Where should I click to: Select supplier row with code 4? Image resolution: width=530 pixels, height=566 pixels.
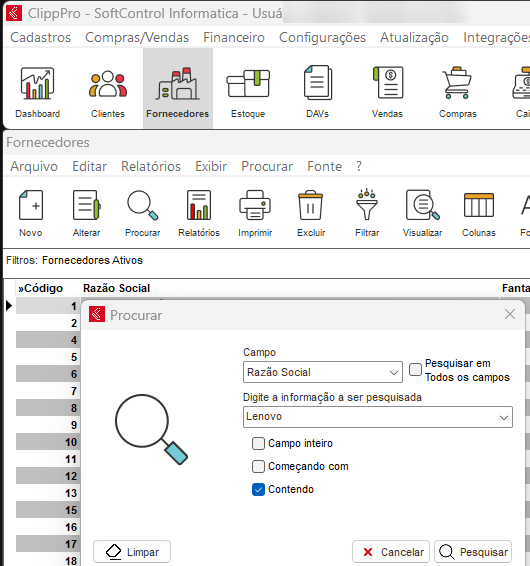[48, 340]
